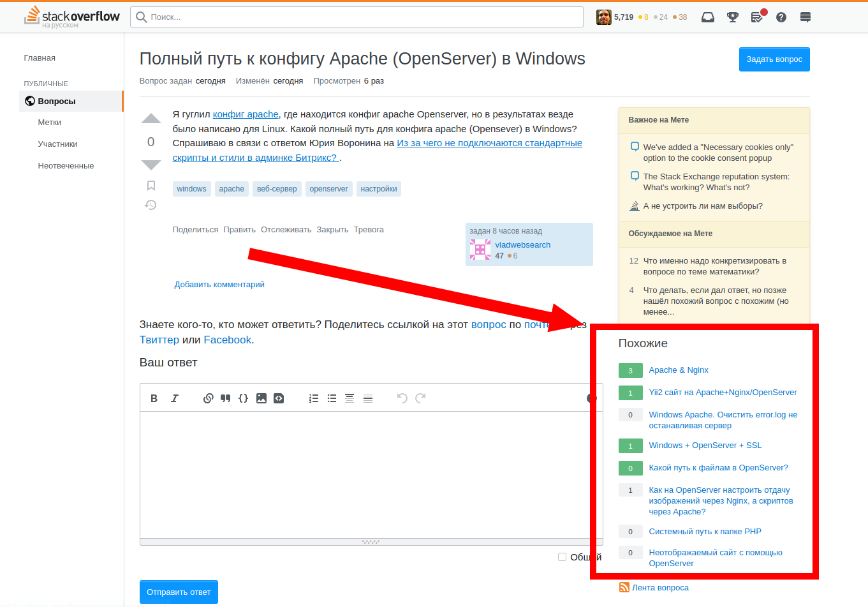Viewport: 868px width, 607px height.
Task: Click the Отправить ответ button
Action: (x=179, y=592)
